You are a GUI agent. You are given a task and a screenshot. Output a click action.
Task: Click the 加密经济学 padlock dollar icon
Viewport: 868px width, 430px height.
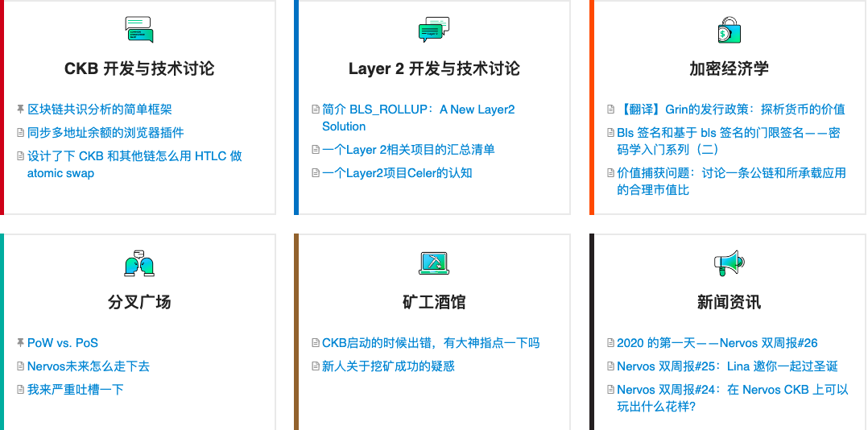[729, 30]
